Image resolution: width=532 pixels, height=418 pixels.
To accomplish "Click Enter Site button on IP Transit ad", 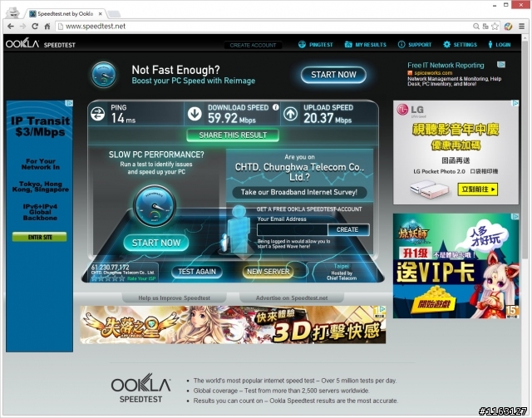I will tap(39, 237).
